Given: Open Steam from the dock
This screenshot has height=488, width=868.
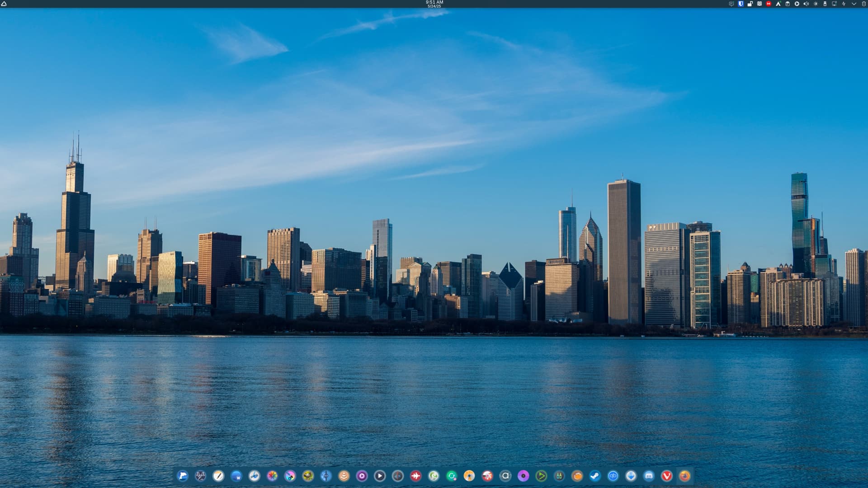Looking at the screenshot, I should [x=595, y=476].
